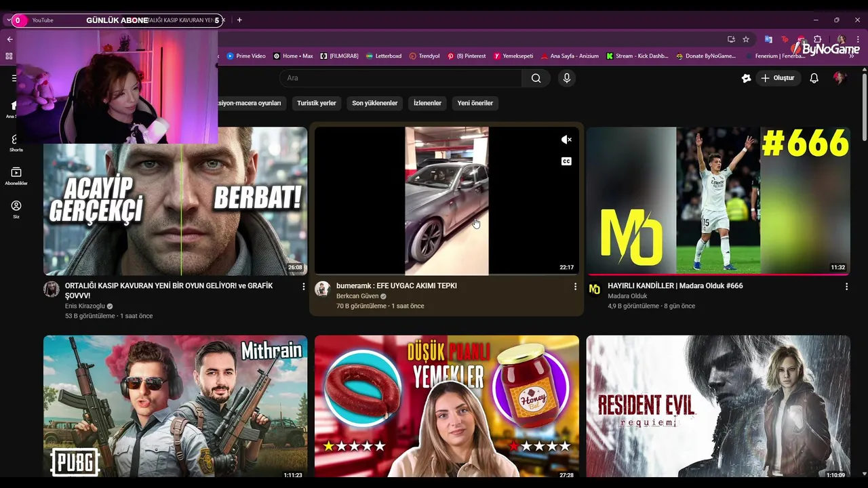Show more bookmarks with double chevron
This screenshot has height=488, width=868.
pyautogui.click(x=851, y=56)
